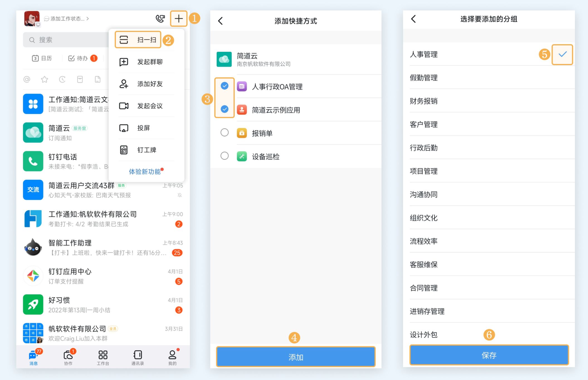The image size is (588, 380).
Task: Open 通讯录 in the bottom bar
Action: (138, 357)
